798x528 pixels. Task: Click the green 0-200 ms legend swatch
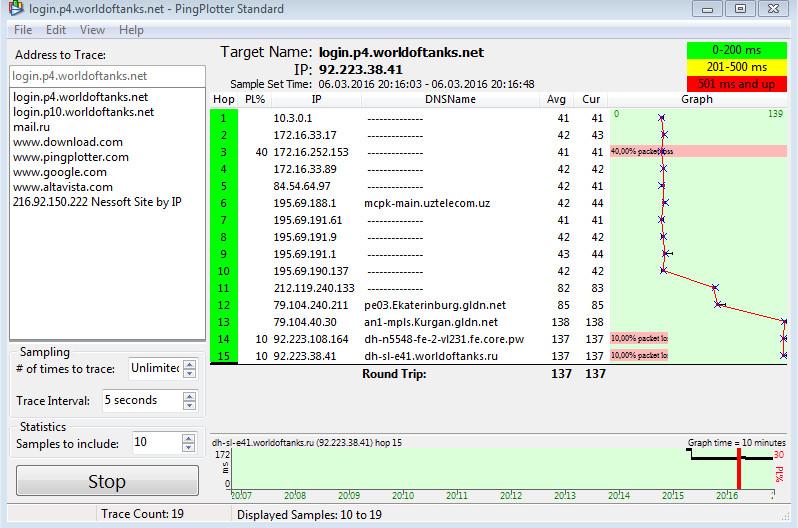(736, 50)
